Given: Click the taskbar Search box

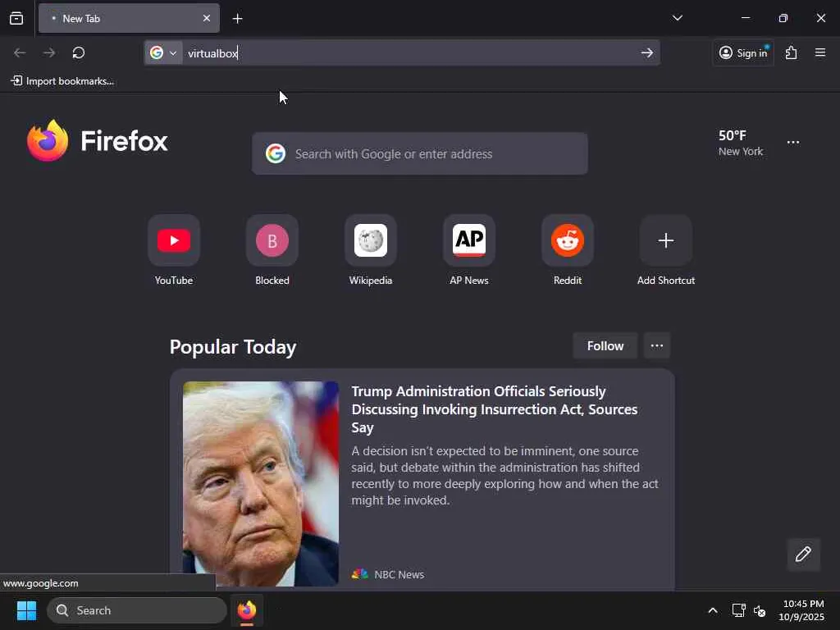Looking at the screenshot, I should pyautogui.click(x=137, y=610).
